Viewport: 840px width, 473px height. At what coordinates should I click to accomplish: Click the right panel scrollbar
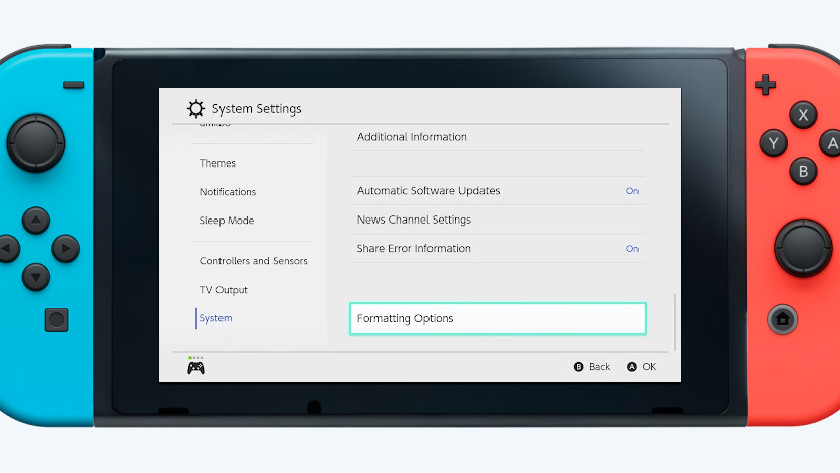(x=676, y=321)
